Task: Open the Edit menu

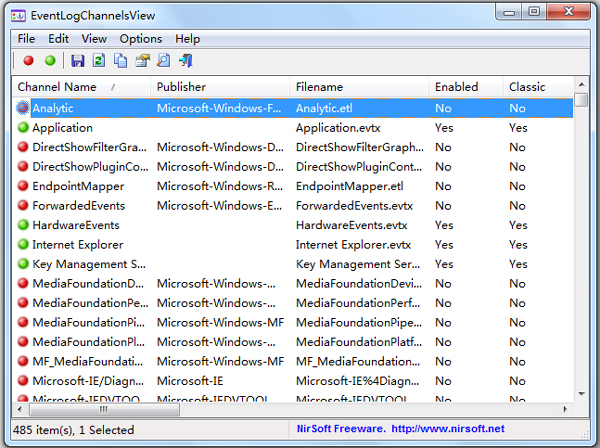Action: click(58, 39)
